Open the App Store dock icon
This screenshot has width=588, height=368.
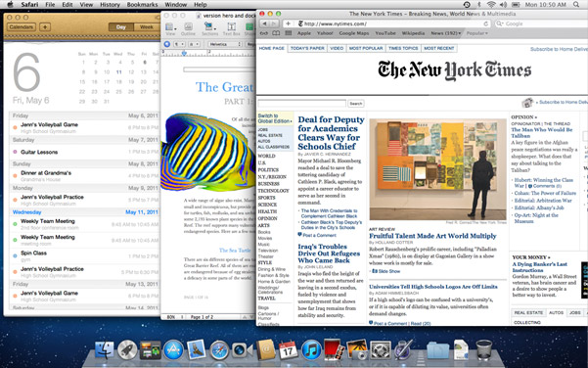coord(173,350)
